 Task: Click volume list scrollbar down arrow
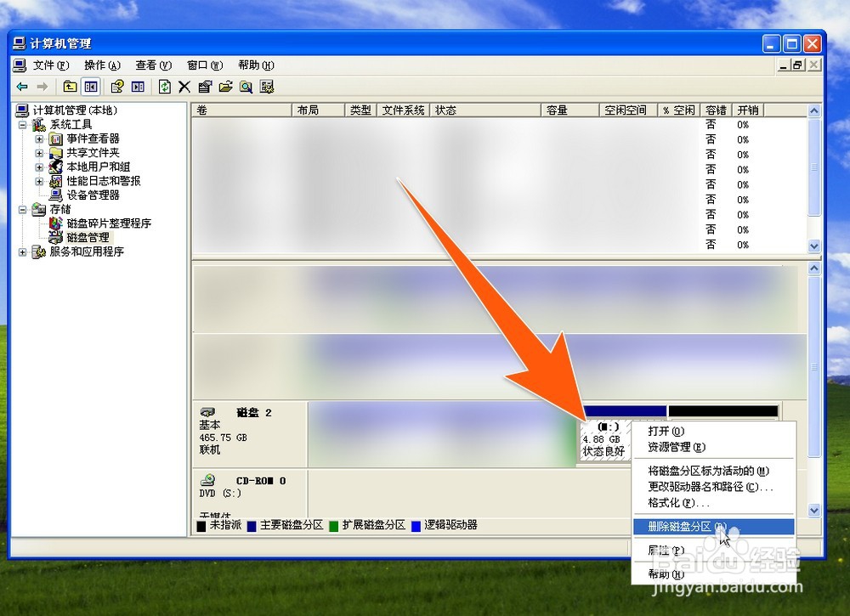(x=814, y=246)
